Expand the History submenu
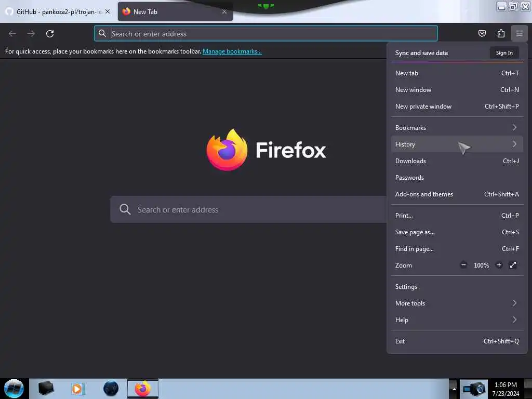This screenshot has height=399, width=532. click(457, 144)
